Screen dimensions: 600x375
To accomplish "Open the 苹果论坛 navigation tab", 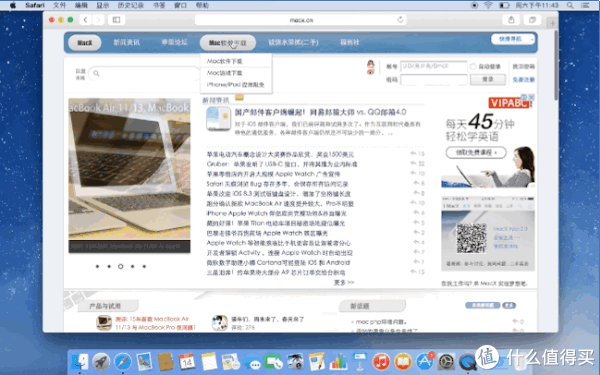I will [x=174, y=42].
